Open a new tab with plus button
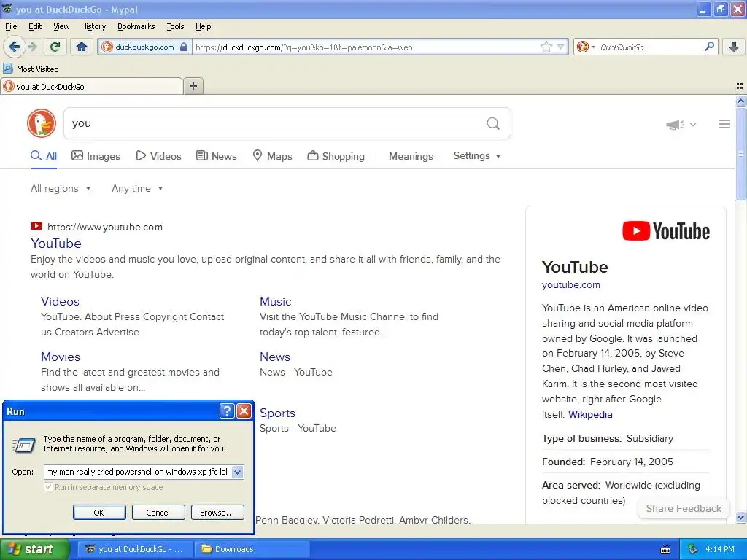Viewport: 747px width, 560px height. [193, 86]
